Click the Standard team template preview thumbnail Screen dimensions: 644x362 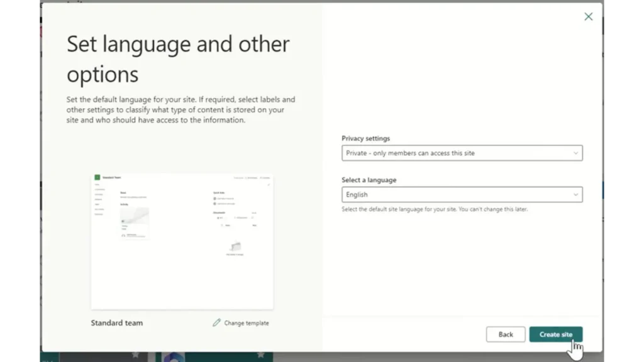tap(182, 241)
